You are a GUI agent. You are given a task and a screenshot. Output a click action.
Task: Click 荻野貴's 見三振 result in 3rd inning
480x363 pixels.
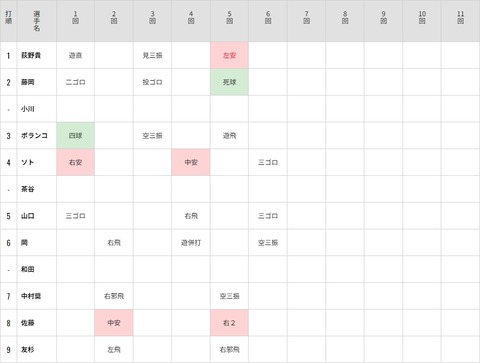153,55
